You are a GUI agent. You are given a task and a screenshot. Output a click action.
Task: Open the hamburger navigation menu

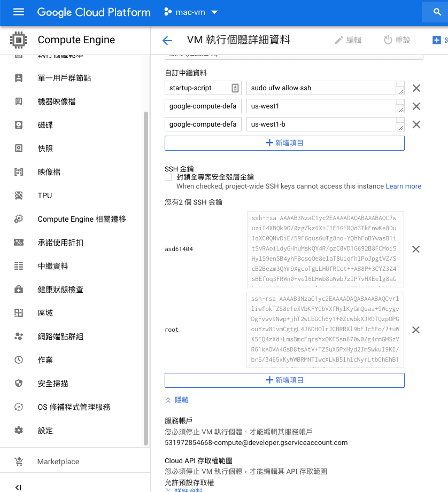coord(19,12)
